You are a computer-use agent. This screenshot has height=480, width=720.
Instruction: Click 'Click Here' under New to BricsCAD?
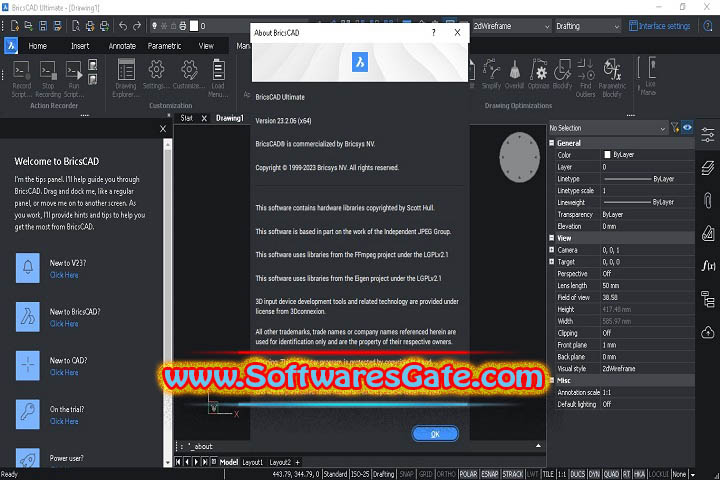pos(64,324)
